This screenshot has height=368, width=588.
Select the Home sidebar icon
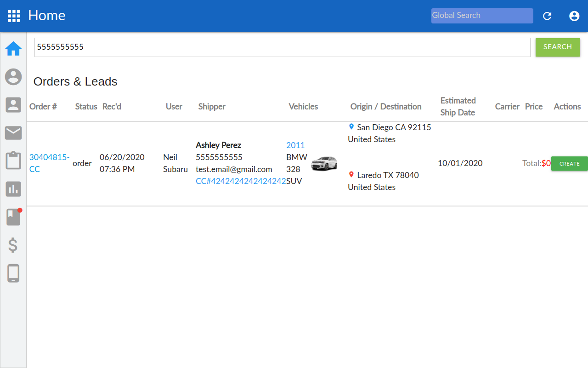[x=13, y=48]
